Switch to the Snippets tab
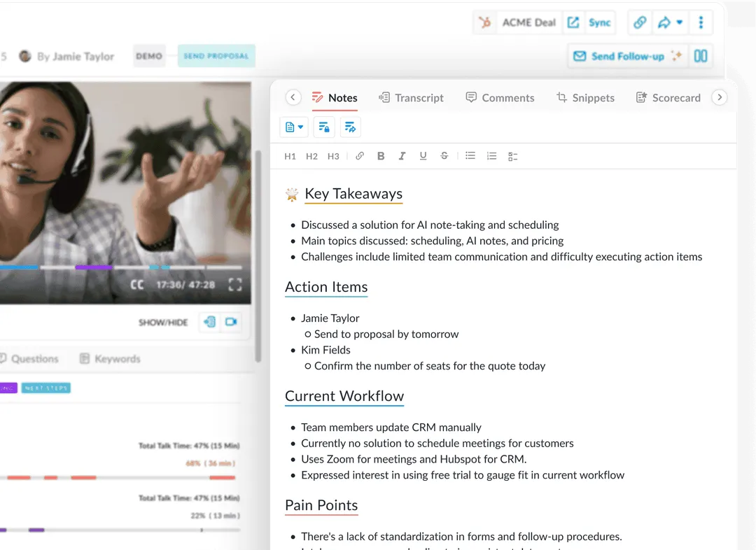The image size is (756, 550). [x=585, y=98]
